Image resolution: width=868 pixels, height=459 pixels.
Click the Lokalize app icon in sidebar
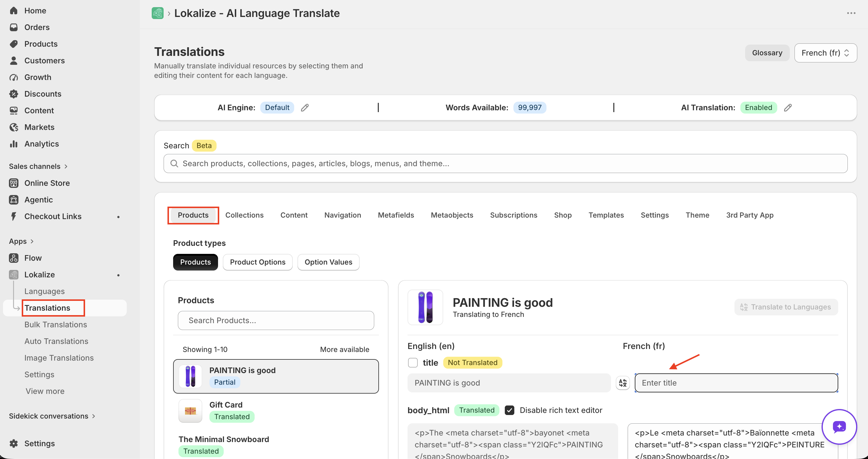click(x=14, y=274)
